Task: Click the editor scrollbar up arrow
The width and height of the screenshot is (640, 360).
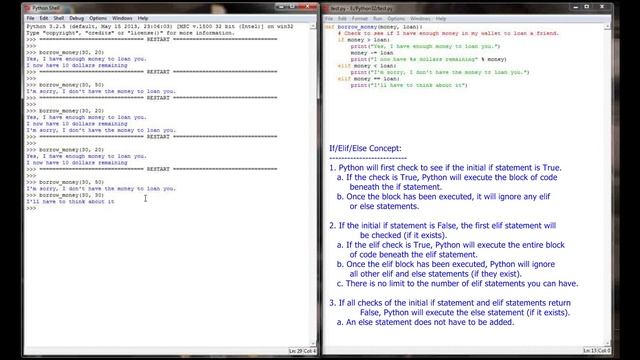Action: click(x=607, y=27)
